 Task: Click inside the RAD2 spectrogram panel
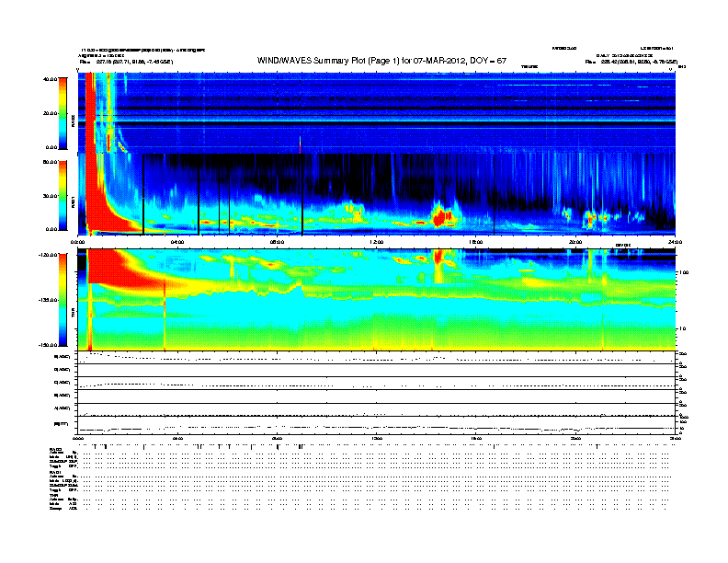click(376, 113)
